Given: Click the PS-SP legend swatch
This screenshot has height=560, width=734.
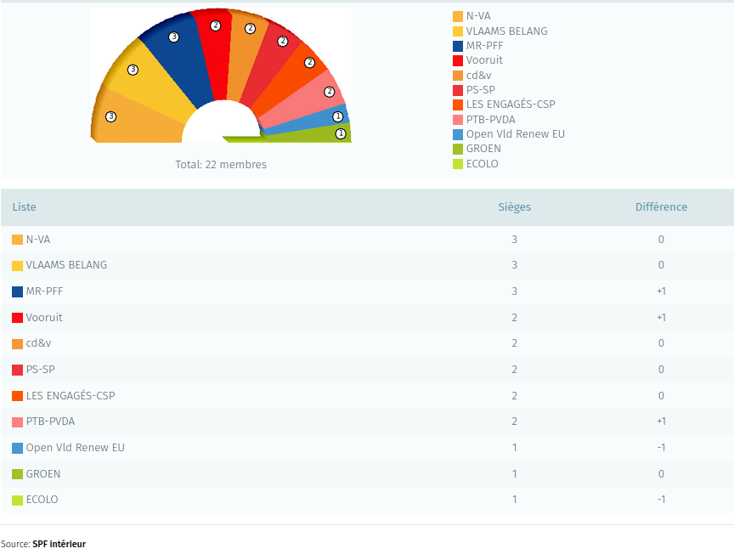Looking at the screenshot, I should pyautogui.click(x=458, y=90).
